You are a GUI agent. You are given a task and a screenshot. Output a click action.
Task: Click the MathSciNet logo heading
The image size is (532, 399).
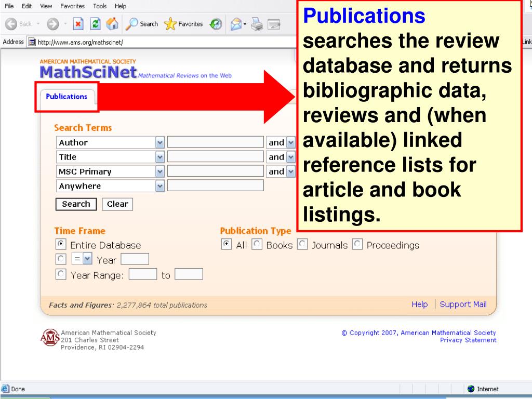coord(88,72)
